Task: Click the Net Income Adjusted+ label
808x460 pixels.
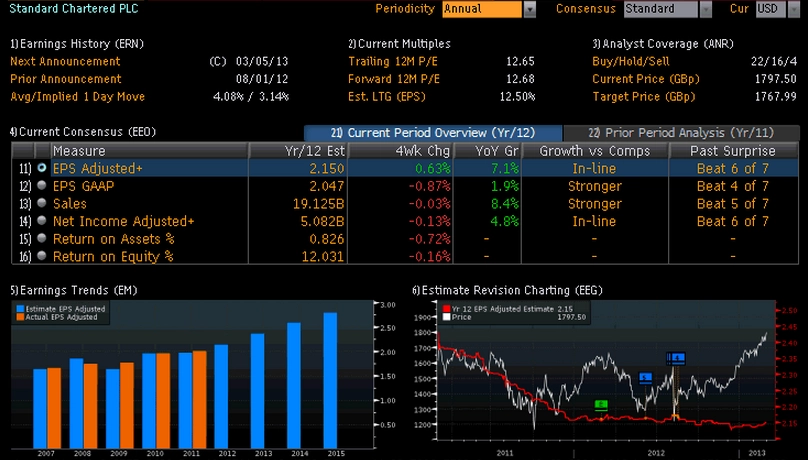Action: (124, 221)
